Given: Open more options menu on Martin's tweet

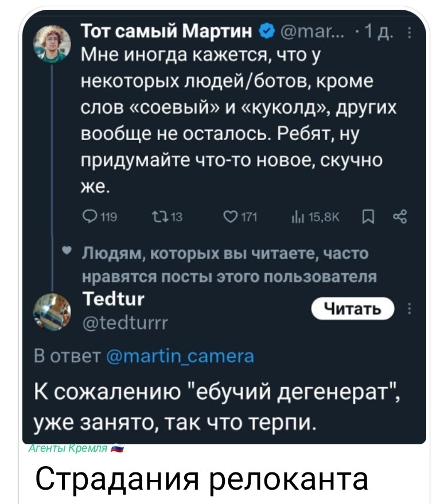Looking at the screenshot, I should click(408, 30).
